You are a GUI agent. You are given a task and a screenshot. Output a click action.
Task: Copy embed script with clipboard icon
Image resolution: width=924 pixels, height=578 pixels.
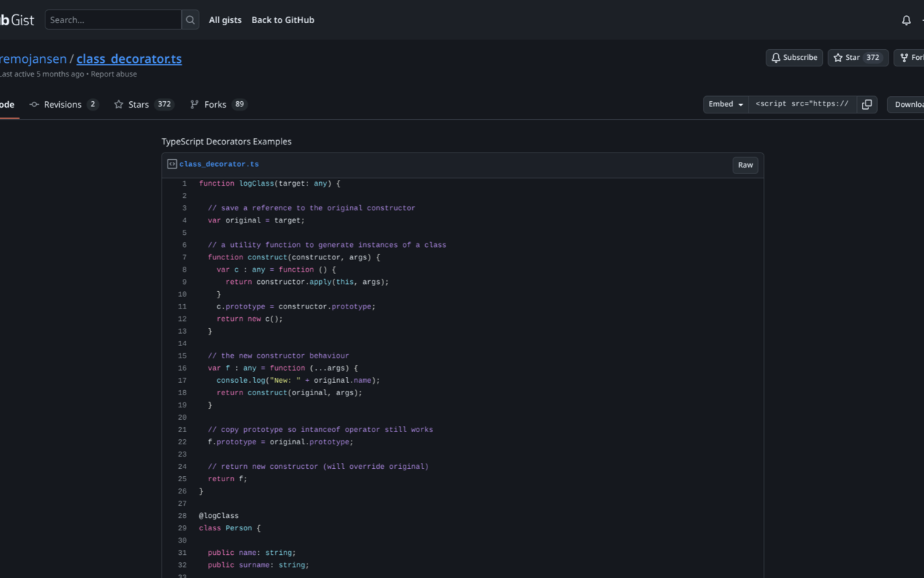pyautogui.click(x=867, y=105)
